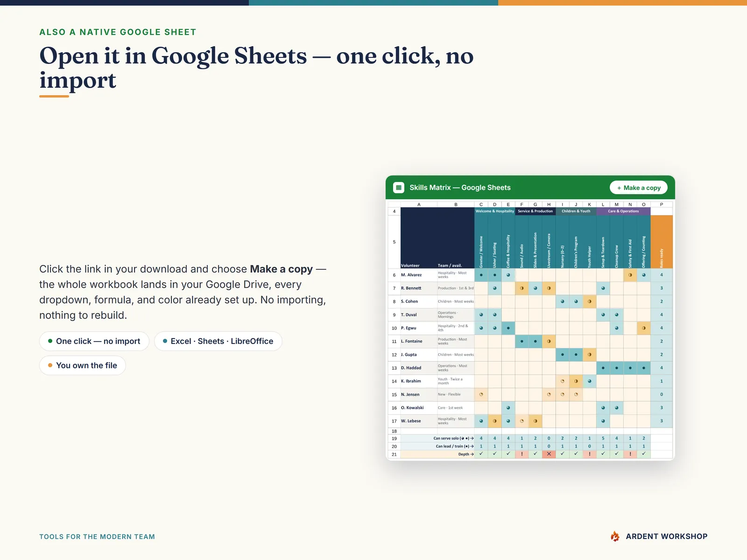The image size is (747, 560).
Task: Click L. Fontaine's Sound / Audio dot cell
Action: (x=521, y=342)
